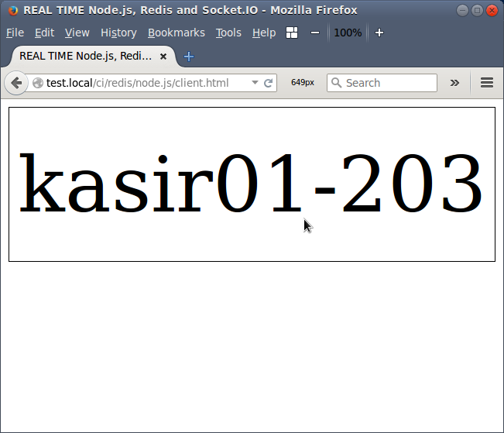This screenshot has height=433, width=504.
Task: Open the Bookmarks menu
Action: click(177, 33)
